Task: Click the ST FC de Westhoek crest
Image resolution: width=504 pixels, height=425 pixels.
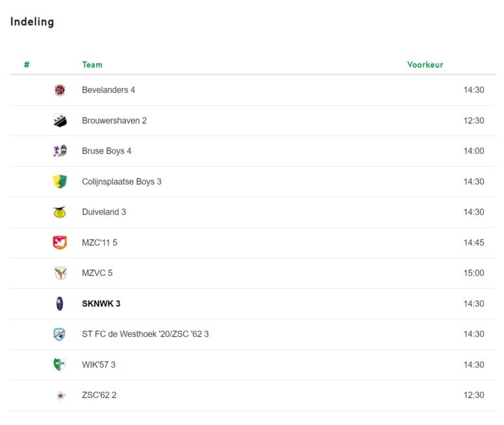Action: (60, 334)
